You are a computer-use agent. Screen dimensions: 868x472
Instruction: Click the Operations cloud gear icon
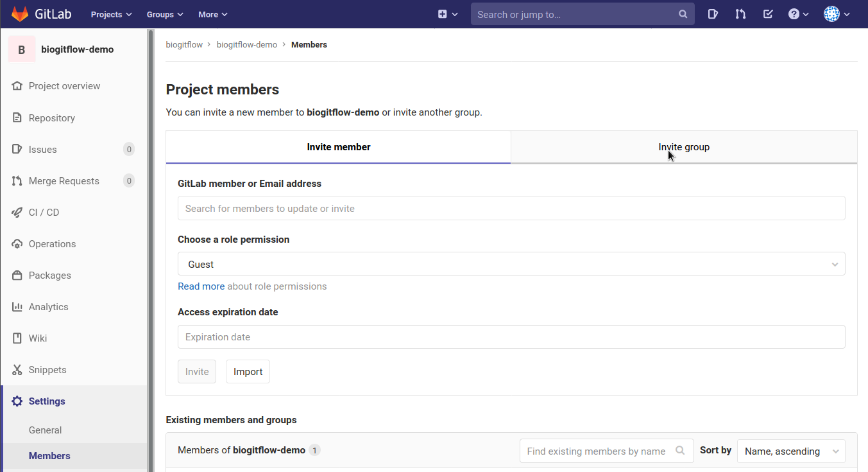[x=17, y=244]
